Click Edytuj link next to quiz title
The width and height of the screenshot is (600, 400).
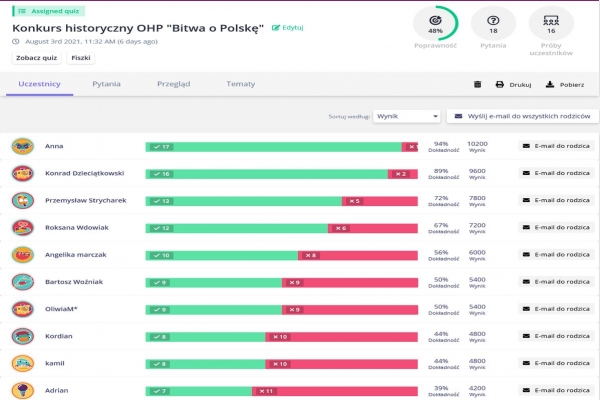click(289, 27)
